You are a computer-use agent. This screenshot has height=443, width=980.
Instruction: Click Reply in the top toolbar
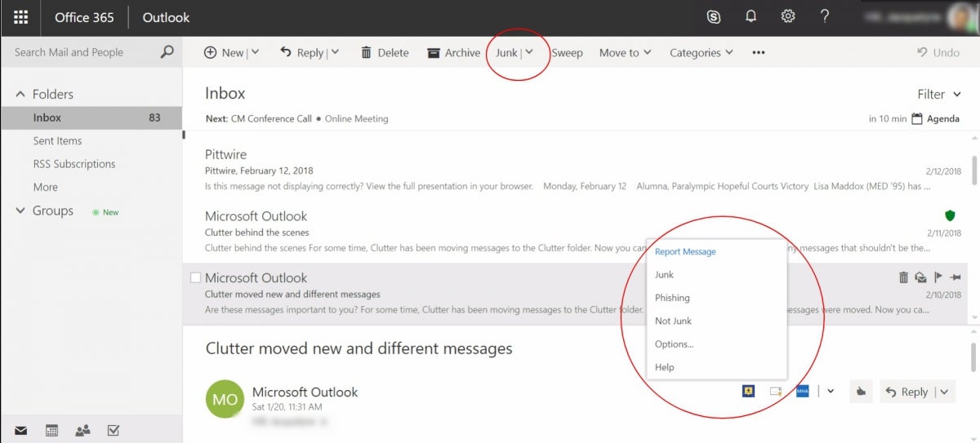click(x=301, y=52)
